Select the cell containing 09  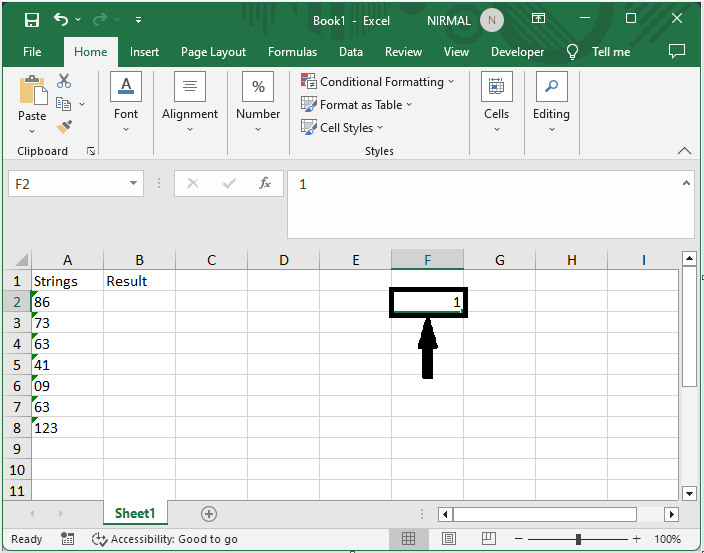67,386
